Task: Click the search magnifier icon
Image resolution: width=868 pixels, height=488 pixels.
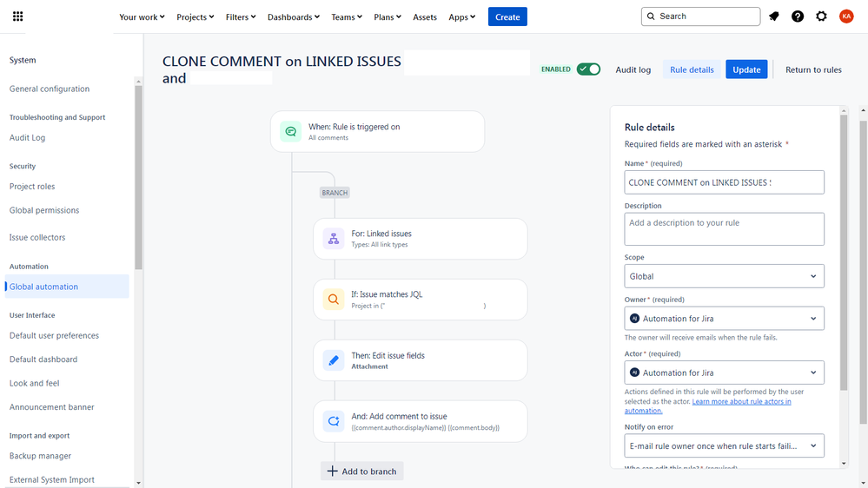Action: tap(651, 16)
